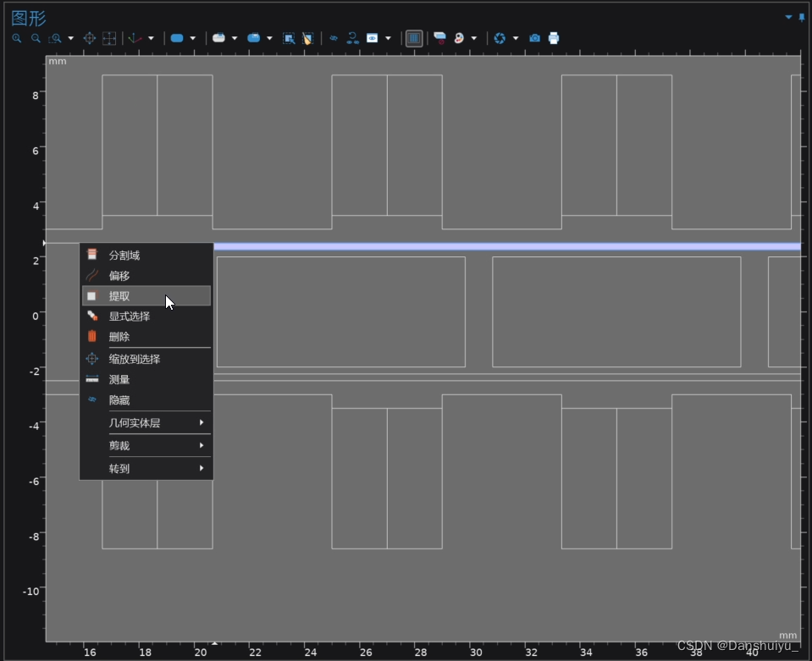The width and height of the screenshot is (812, 661).
Task: Toggle the highlighted wireframe rendering button
Action: pos(414,38)
